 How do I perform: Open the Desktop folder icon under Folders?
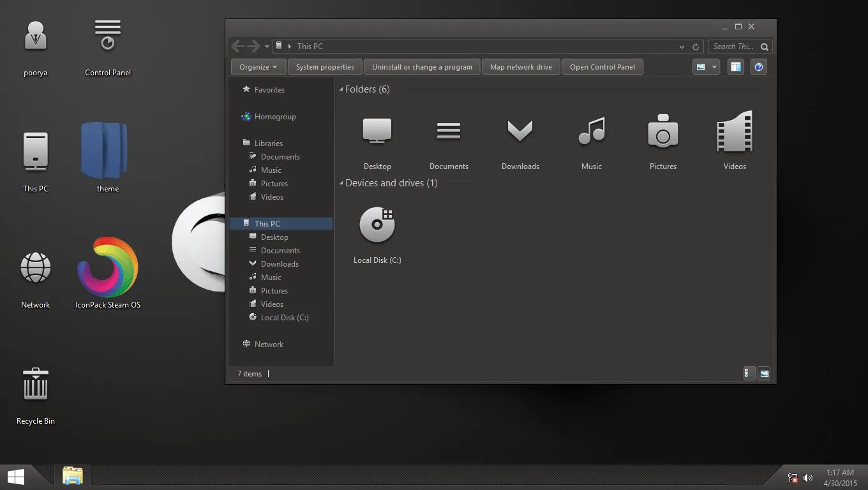pos(377,134)
